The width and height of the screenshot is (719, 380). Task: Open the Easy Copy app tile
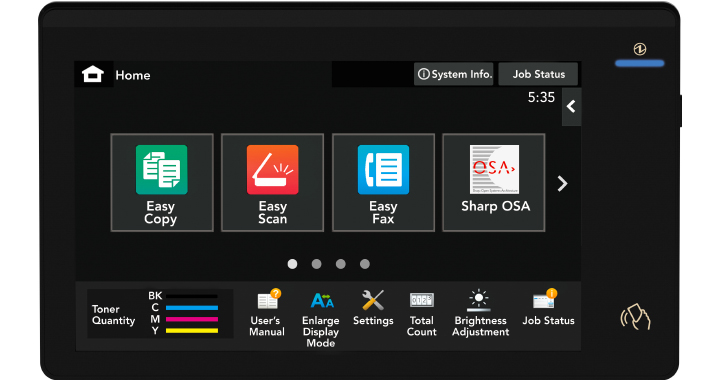(x=162, y=182)
